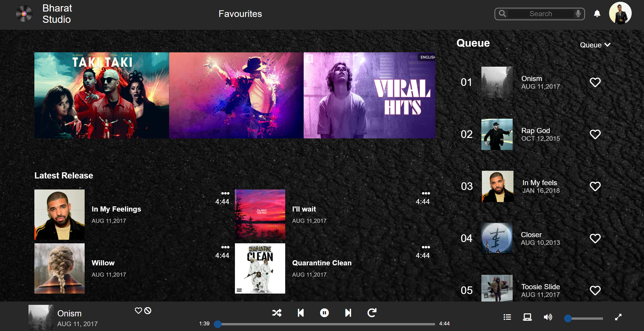Skip to the previous track

pos(301,313)
